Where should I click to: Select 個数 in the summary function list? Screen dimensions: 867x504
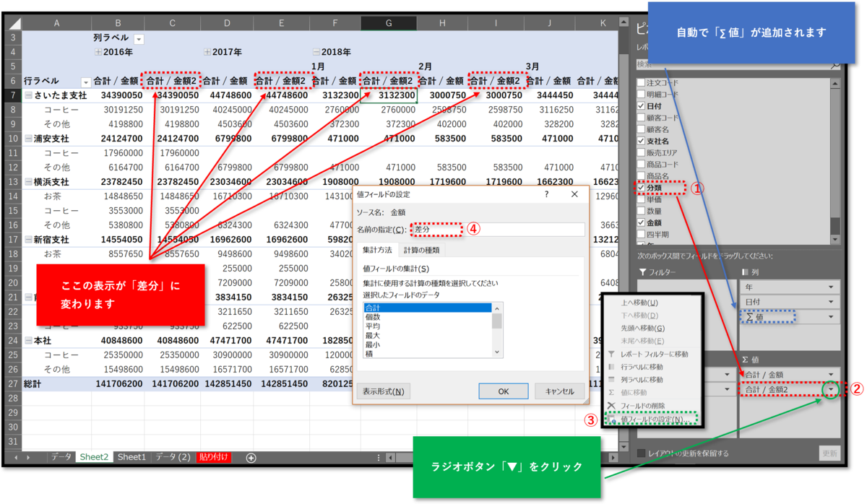tap(427, 316)
